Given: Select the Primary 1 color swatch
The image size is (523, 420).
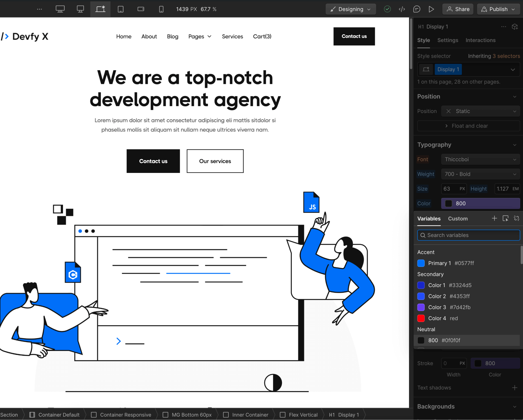Looking at the screenshot, I should 421,263.
